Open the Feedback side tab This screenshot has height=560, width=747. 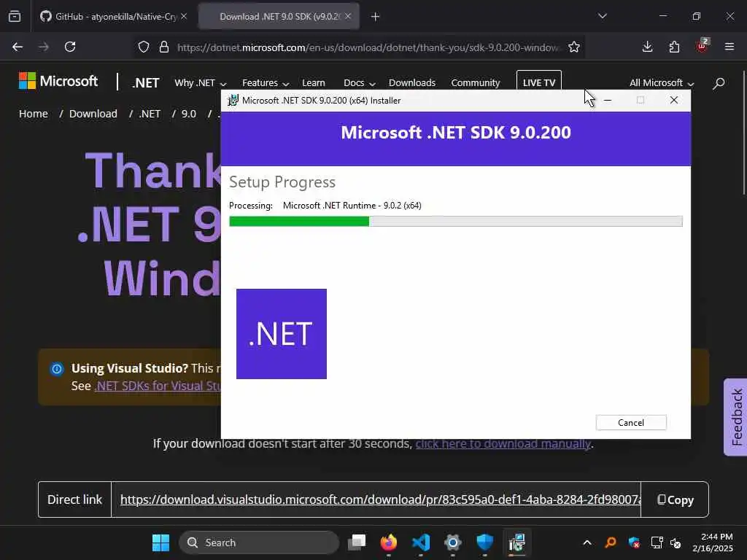(736, 417)
